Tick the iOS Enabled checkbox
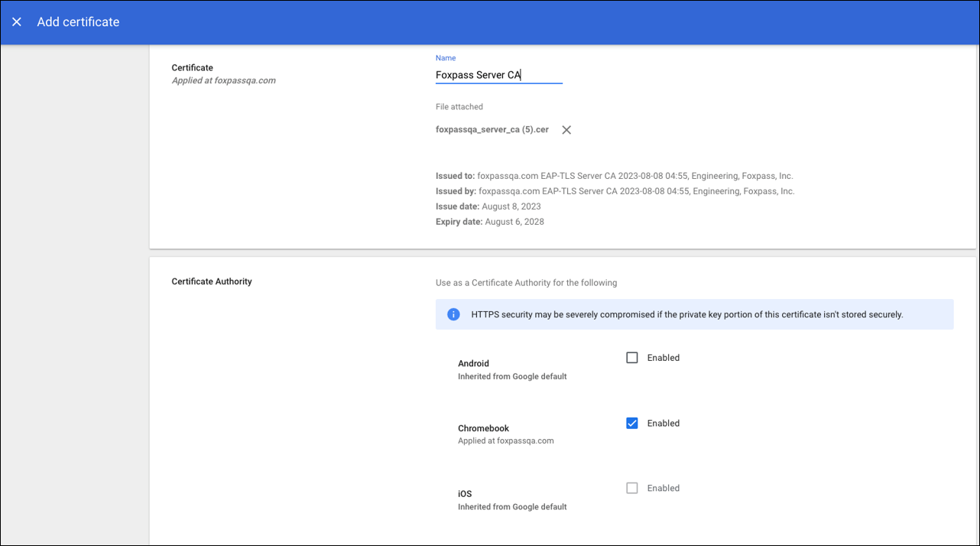Image resolution: width=980 pixels, height=546 pixels. 632,488
